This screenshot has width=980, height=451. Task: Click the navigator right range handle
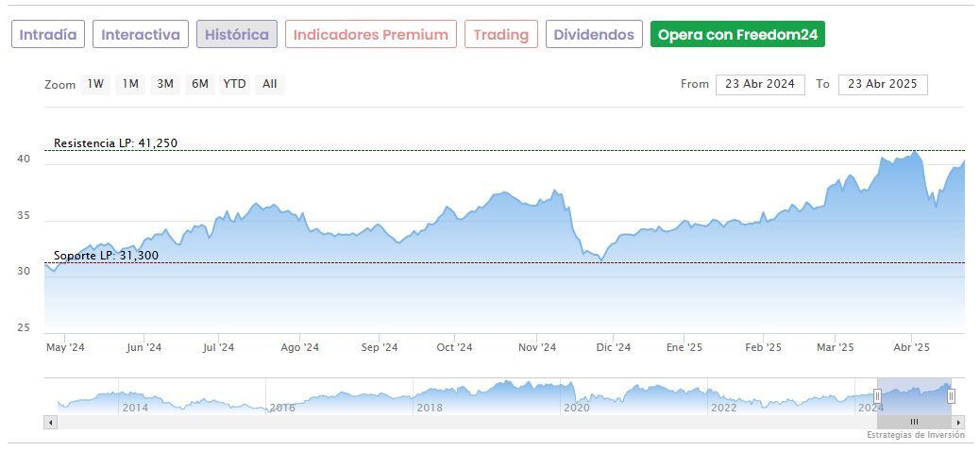(951, 396)
